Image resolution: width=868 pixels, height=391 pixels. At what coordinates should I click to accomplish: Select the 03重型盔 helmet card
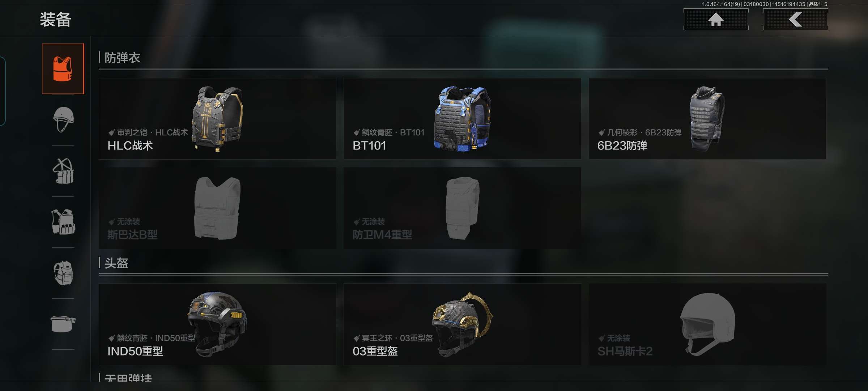tap(462, 324)
